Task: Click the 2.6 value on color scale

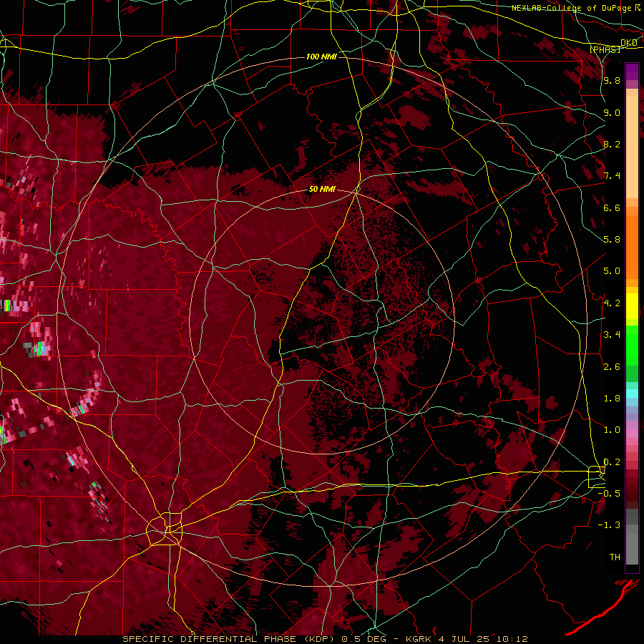Action: 612,367
